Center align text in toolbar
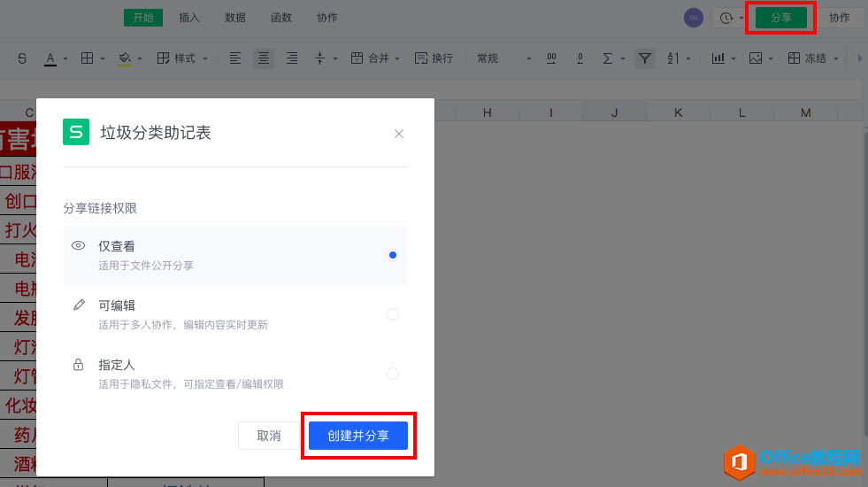The image size is (868, 487). (x=264, y=58)
